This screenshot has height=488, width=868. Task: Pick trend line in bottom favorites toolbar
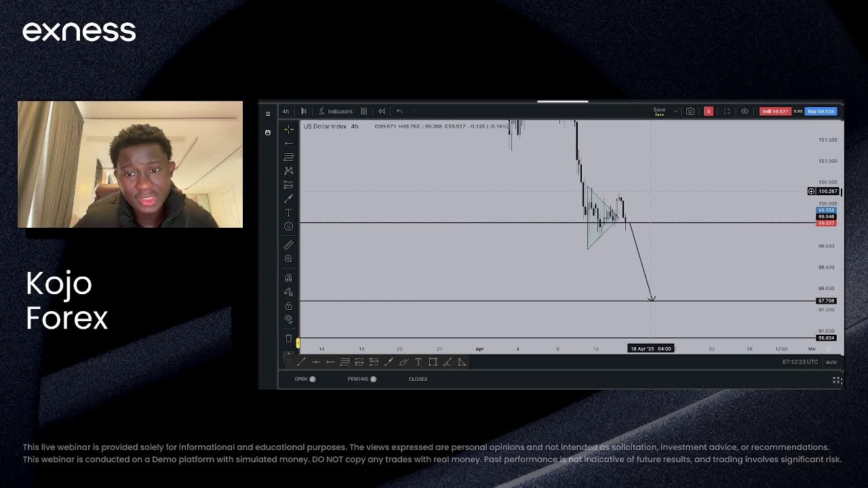pyautogui.click(x=301, y=362)
